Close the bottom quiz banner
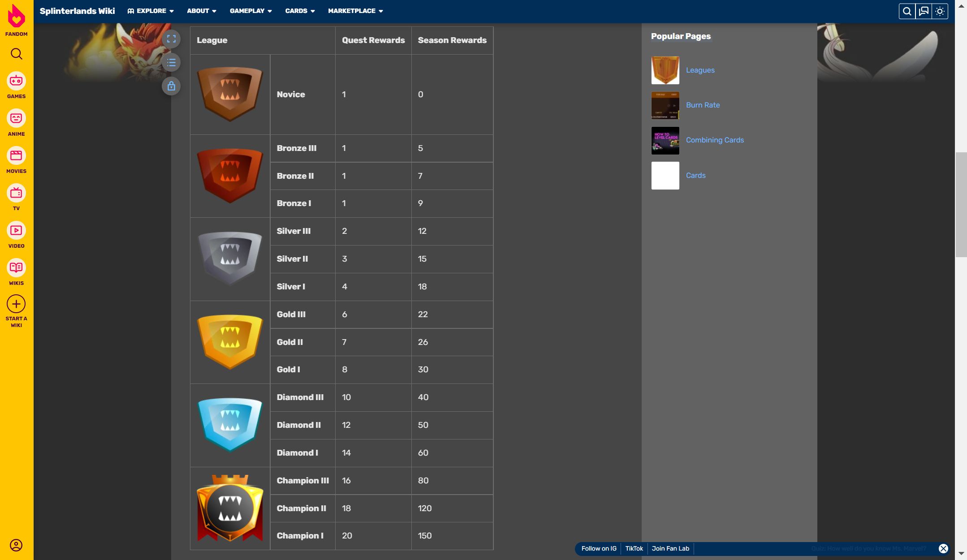 point(943,549)
